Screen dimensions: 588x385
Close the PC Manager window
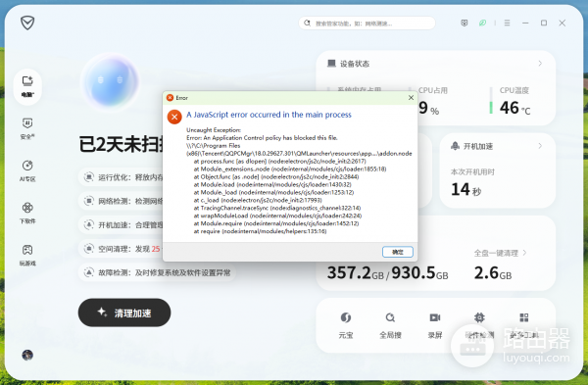tap(563, 23)
